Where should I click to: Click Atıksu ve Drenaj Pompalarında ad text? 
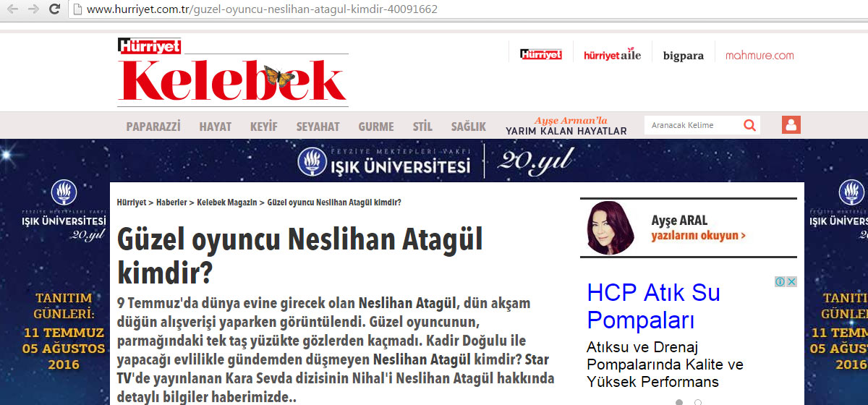665,364
